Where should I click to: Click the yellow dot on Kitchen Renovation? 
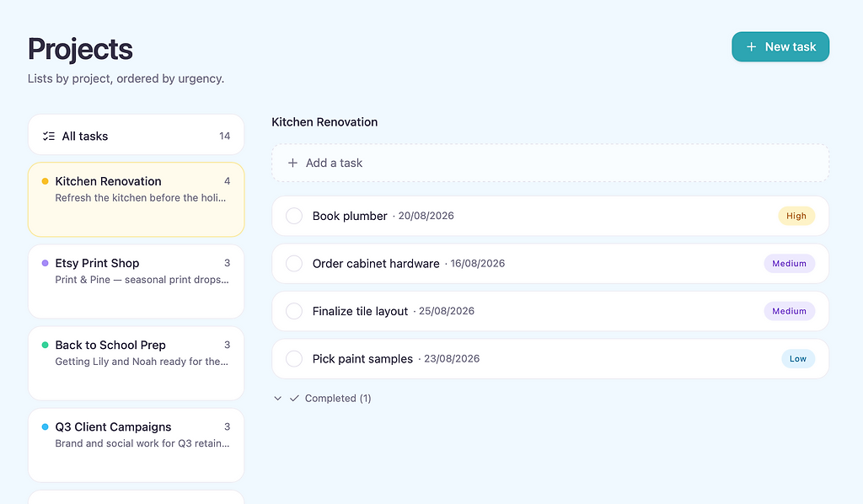46,181
